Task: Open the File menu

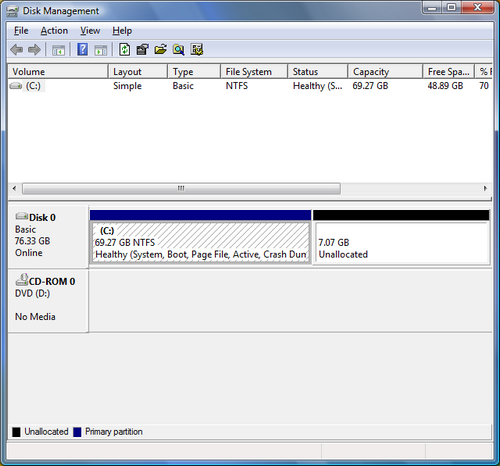Action: click(21, 31)
